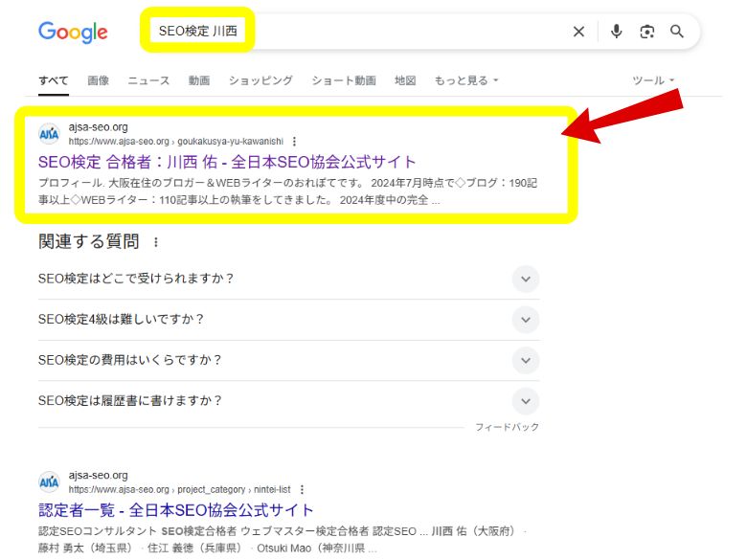
Task: Switch to the ショッピング tab
Action: (x=260, y=80)
